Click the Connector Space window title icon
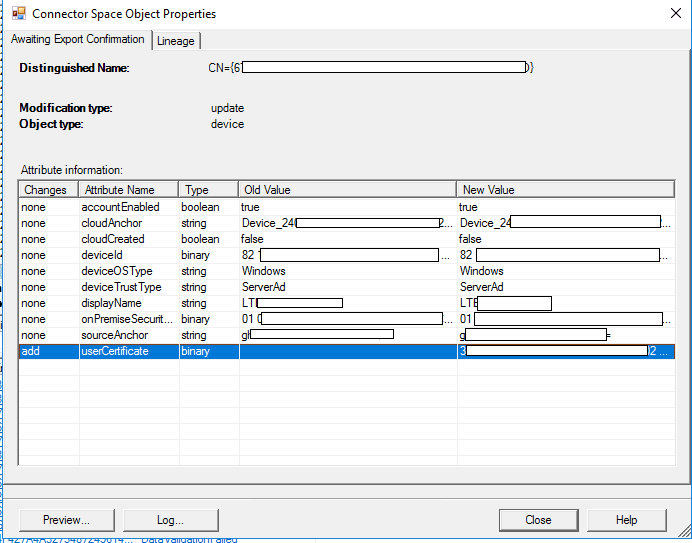This screenshot has width=692, height=543. 19,13
